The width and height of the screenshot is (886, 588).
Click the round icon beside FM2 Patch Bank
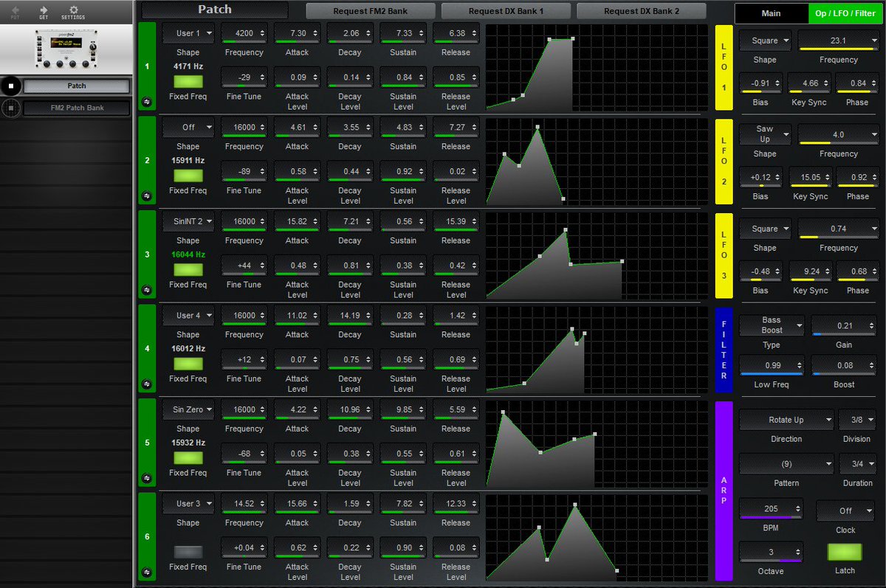click(x=10, y=108)
